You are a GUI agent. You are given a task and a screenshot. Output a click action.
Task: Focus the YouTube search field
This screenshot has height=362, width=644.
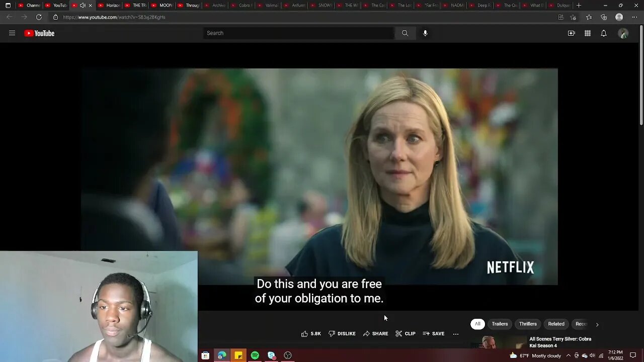point(299,33)
